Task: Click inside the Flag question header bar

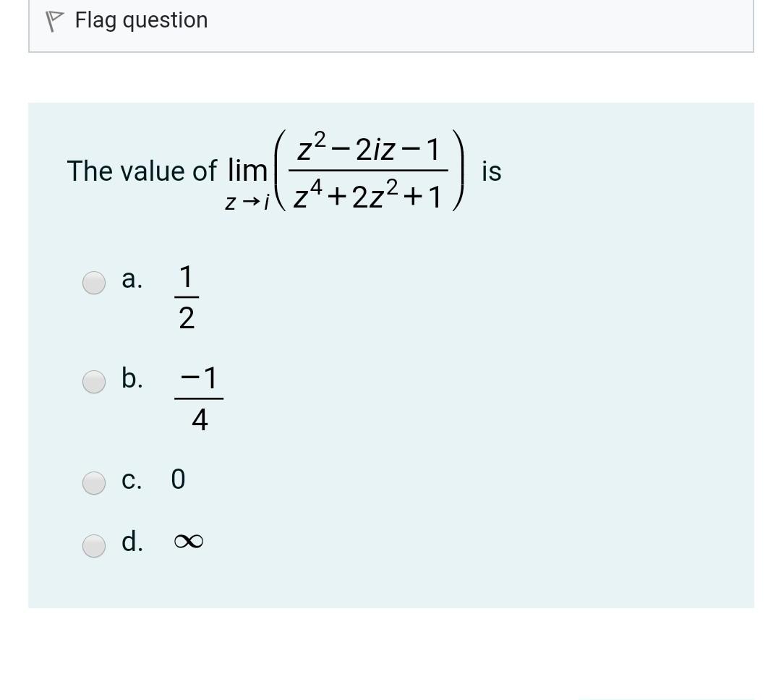Action: pyautogui.click(x=390, y=22)
